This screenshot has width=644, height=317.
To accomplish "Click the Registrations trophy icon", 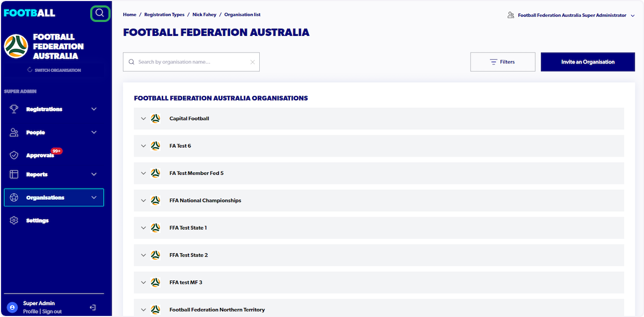I will point(14,109).
